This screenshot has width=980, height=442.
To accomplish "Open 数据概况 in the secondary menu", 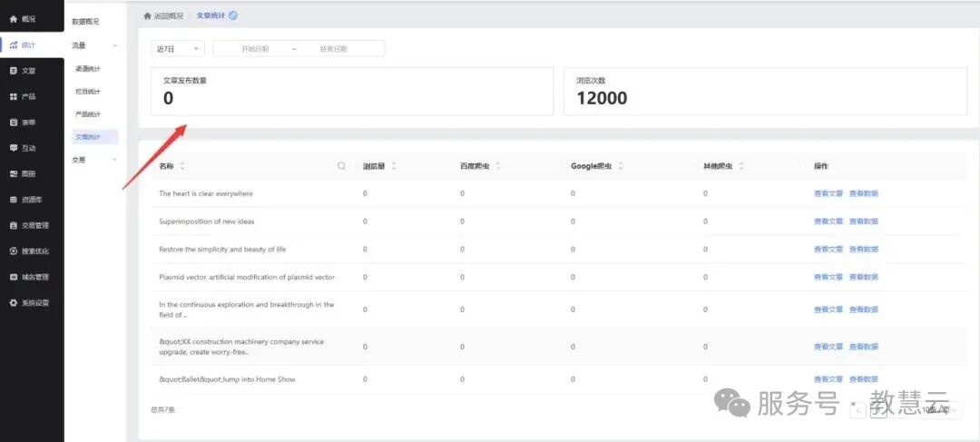I will [x=85, y=22].
